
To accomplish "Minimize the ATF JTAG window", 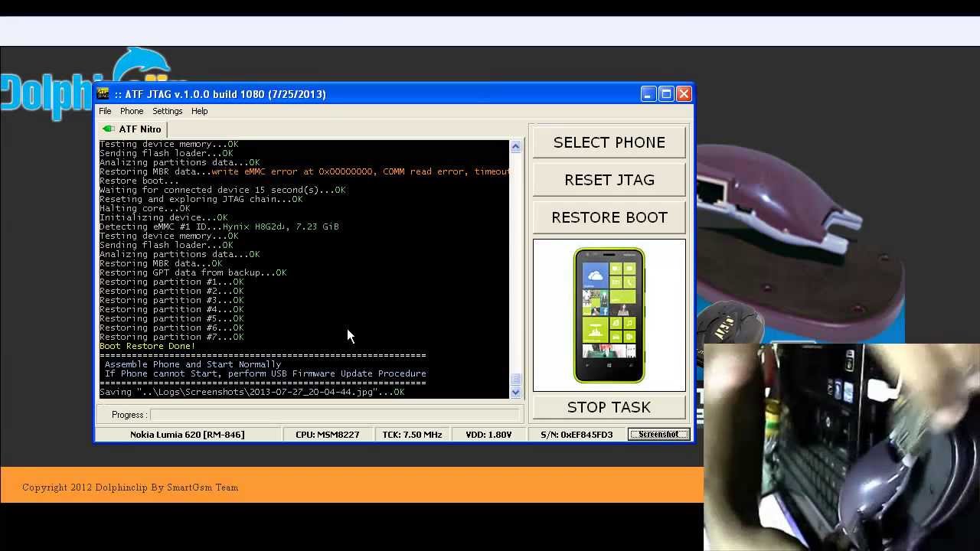I will click(648, 94).
